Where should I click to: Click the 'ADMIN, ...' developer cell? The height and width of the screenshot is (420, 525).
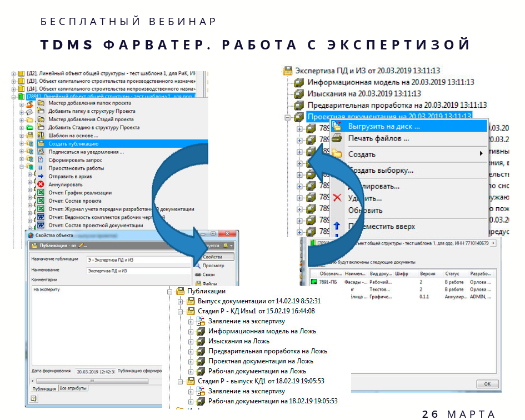(480, 297)
